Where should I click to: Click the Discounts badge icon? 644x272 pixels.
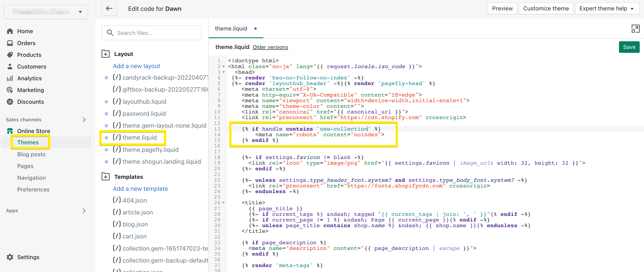click(x=10, y=102)
